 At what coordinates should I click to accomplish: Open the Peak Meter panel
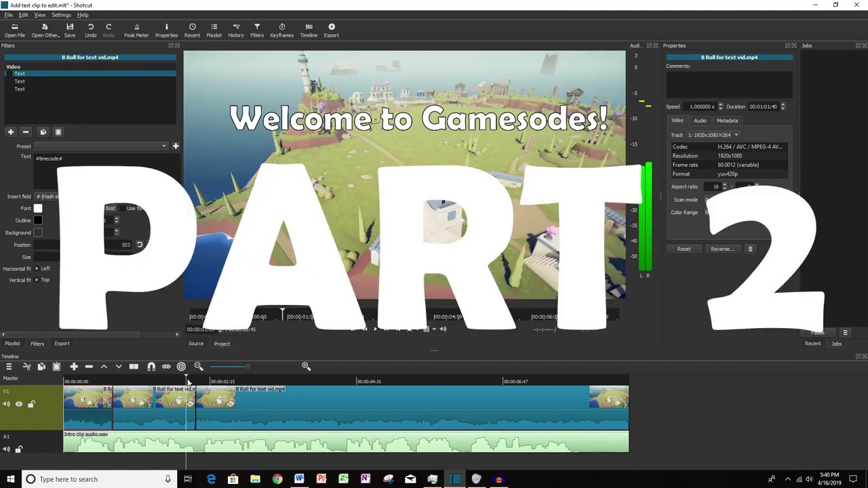tap(136, 30)
